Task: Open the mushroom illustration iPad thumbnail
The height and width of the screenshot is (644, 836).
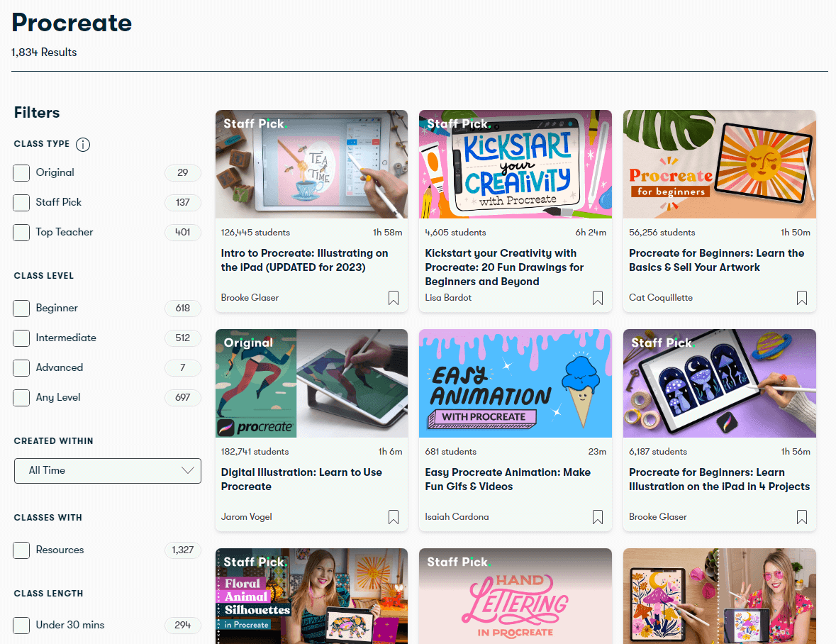Action: [x=719, y=383]
